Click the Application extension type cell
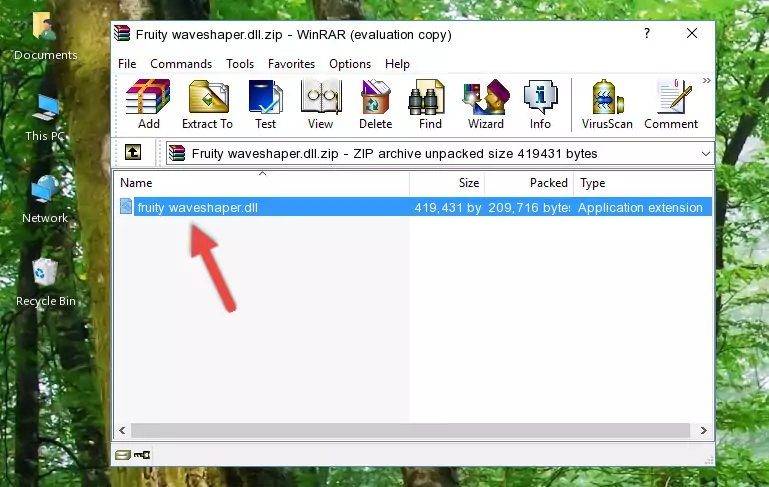This screenshot has height=487, width=769. (640, 207)
